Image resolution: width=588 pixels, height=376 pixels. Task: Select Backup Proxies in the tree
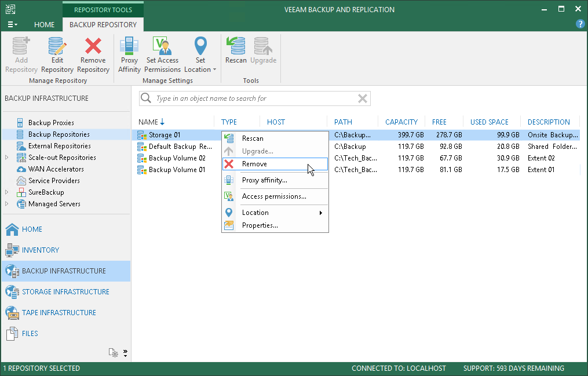tap(51, 123)
